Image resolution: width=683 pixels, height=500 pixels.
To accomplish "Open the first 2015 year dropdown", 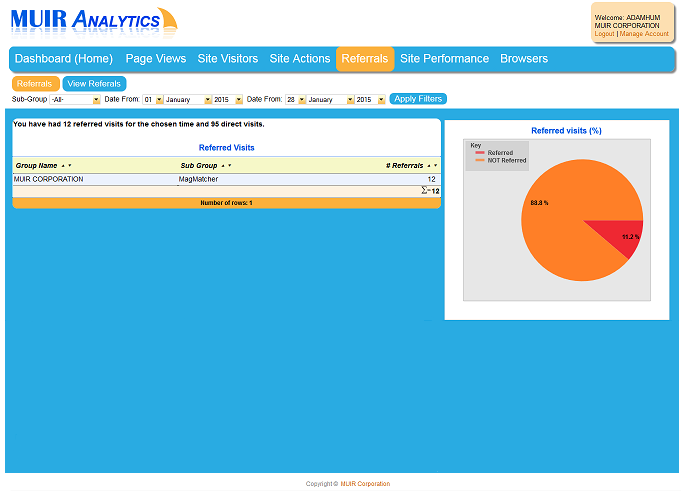I will (x=227, y=100).
